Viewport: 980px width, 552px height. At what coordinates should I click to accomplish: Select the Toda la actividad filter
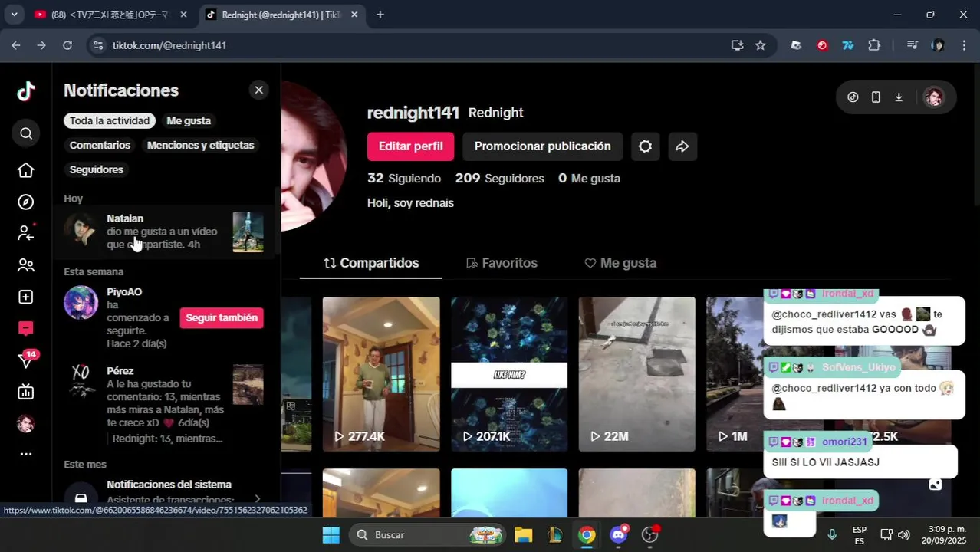coord(110,120)
